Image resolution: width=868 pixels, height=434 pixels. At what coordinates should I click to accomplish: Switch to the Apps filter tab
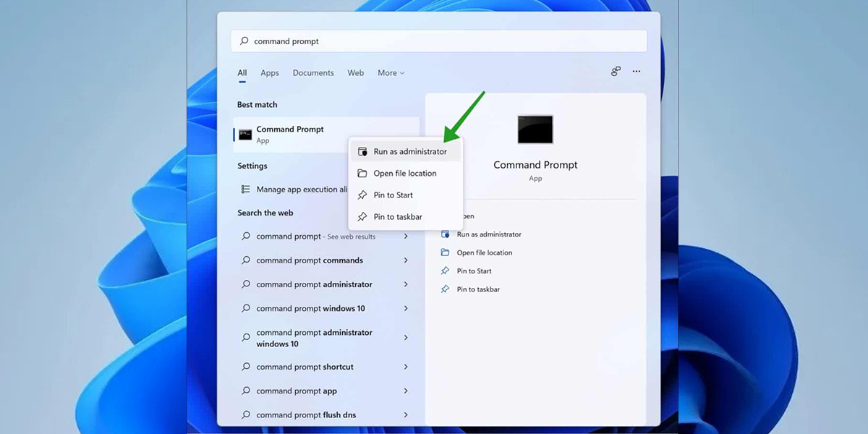270,73
